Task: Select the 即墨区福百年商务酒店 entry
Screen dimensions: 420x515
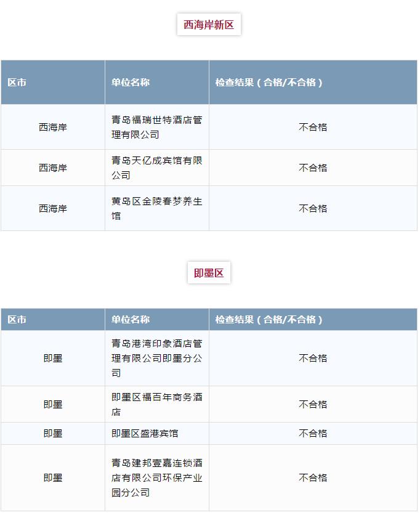Action: (156, 404)
